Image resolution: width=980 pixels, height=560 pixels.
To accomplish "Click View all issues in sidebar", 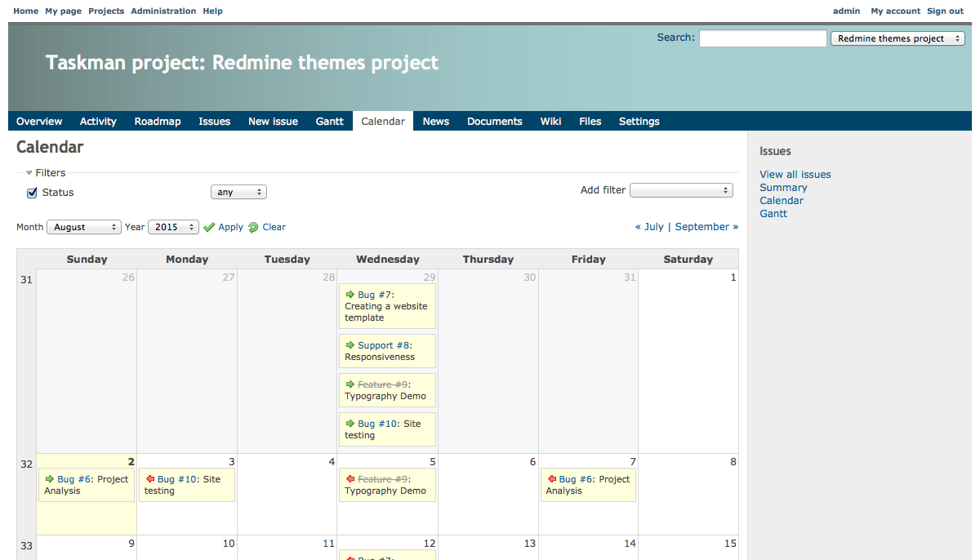I will coord(795,174).
